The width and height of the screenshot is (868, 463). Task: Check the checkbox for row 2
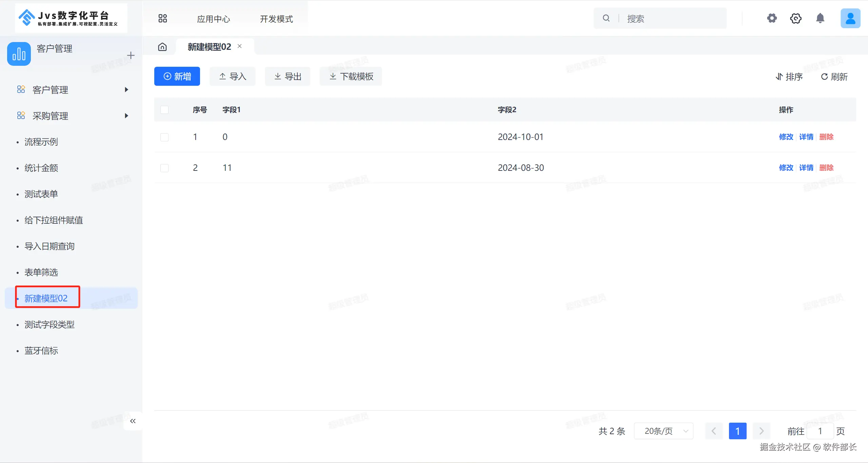pyautogui.click(x=164, y=168)
